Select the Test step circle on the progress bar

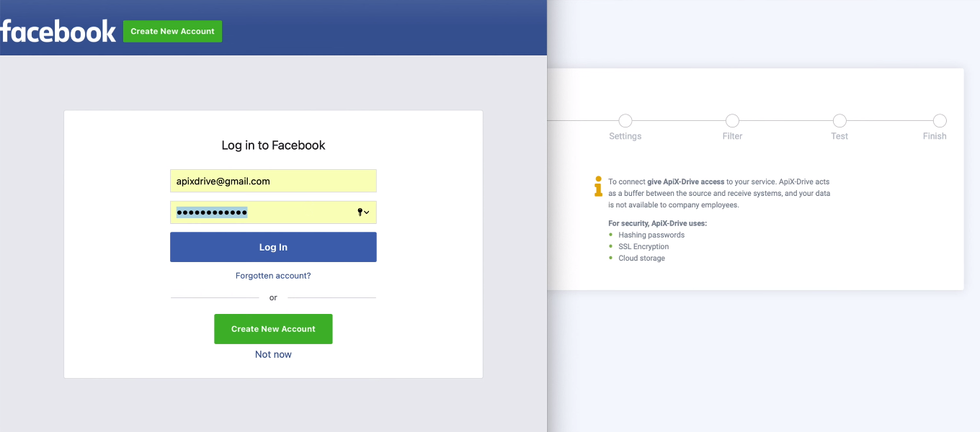839,121
